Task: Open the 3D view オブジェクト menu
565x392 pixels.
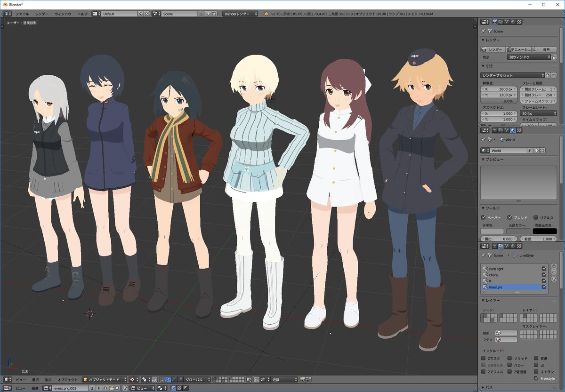Action: coord(67,379)
